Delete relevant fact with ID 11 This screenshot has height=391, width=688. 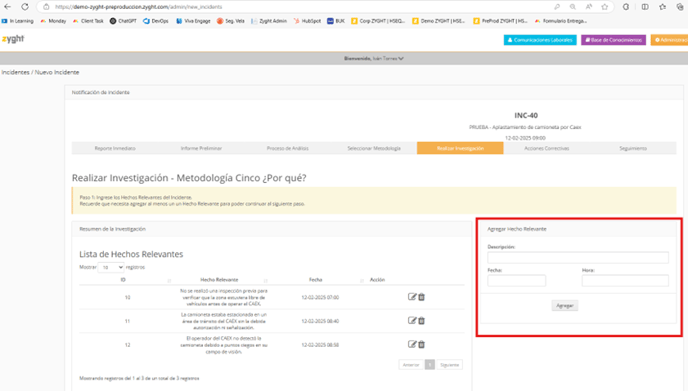point(422,321)
